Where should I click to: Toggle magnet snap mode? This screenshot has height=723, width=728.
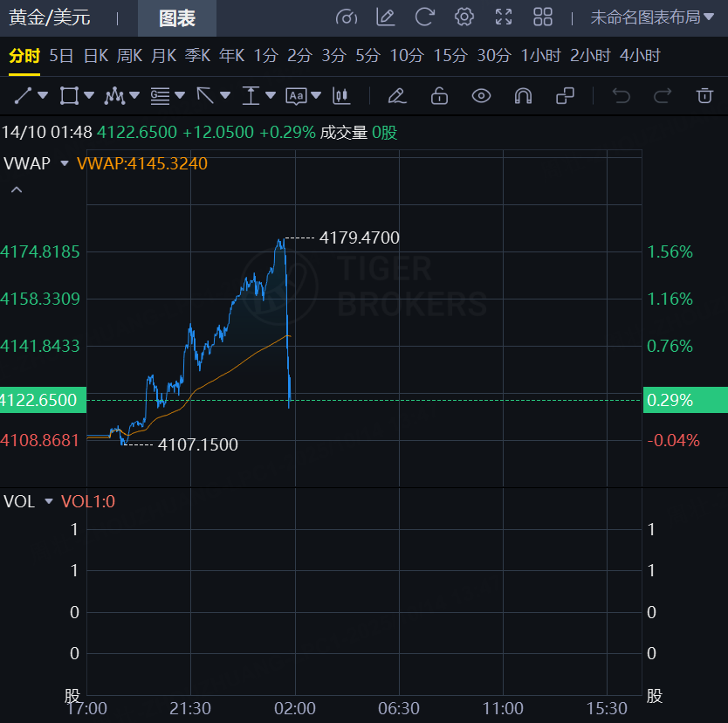point(523,95)
